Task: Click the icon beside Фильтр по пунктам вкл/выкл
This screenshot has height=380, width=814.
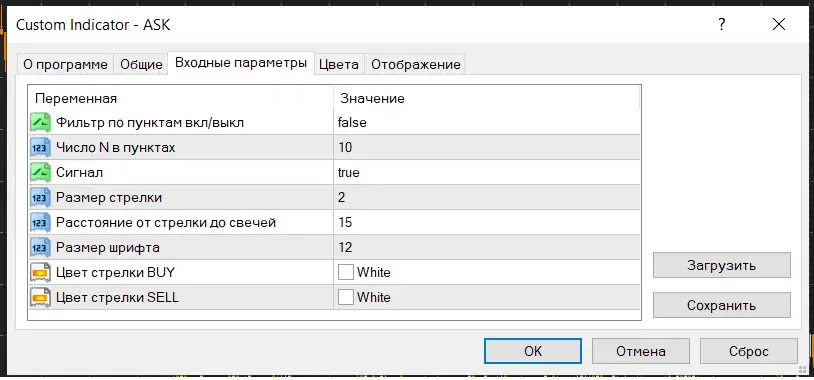Action: (x=40, y=123)
